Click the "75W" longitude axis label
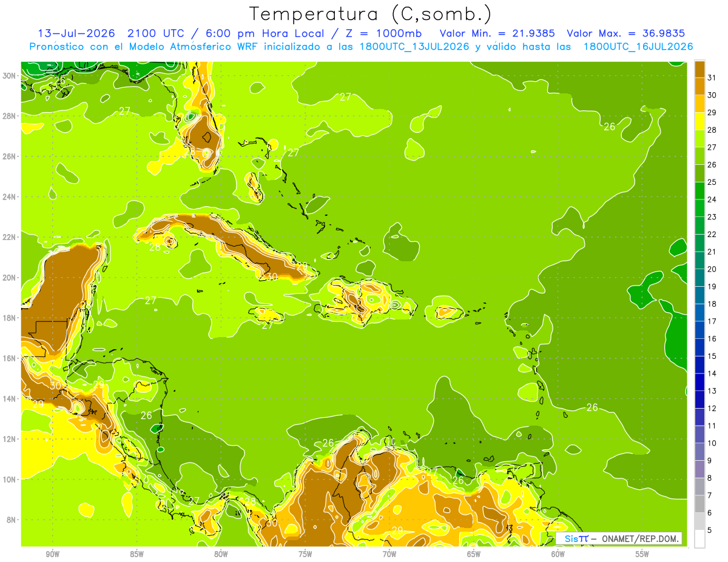728x562 pixels. (x=305, y=554)
